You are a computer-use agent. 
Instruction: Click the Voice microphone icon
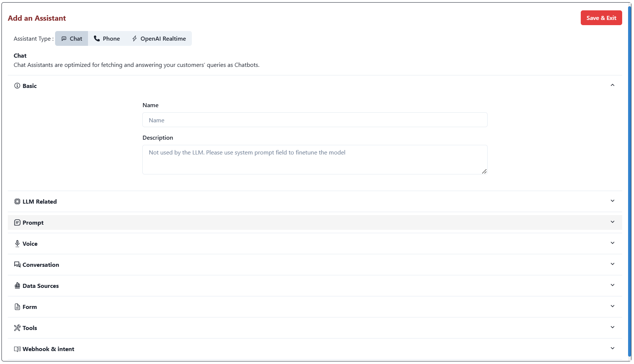[17, 244]
